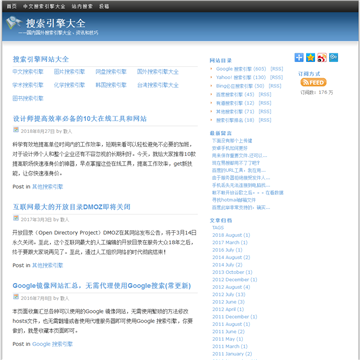Open archive 2014 July (2)
The width and height of the screenshot is (360, 360).
tap(227, 265)
